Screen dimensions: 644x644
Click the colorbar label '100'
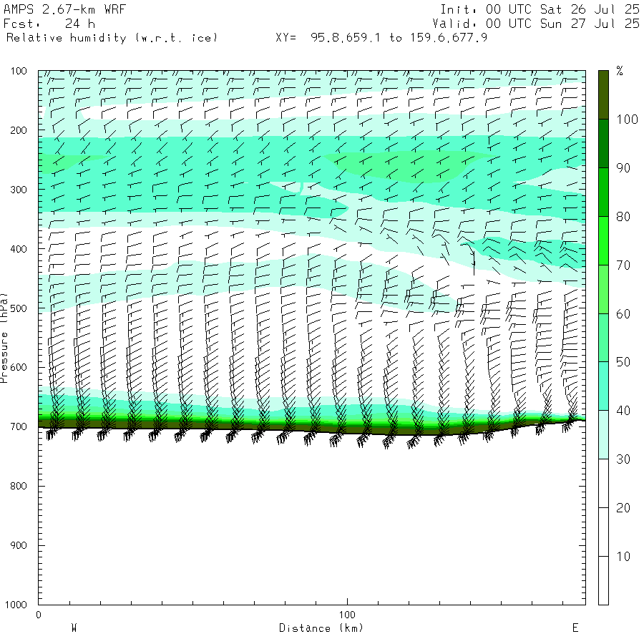coord(627,119)
